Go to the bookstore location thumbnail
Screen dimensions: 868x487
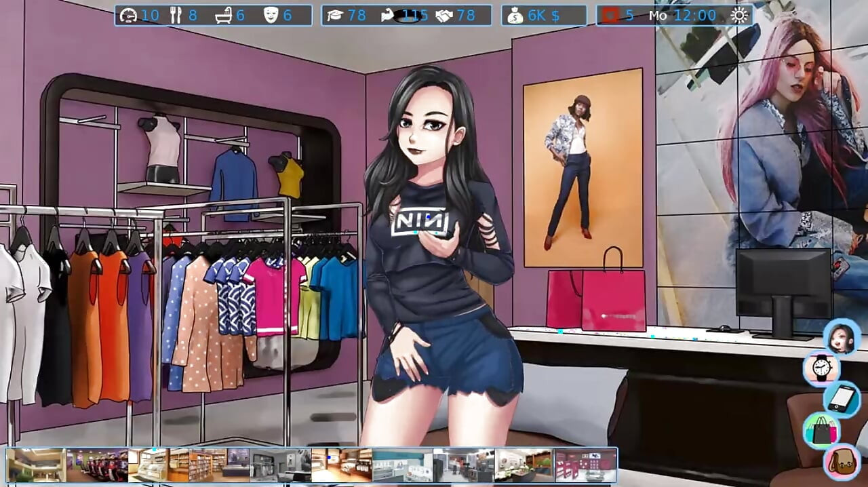tap(220, 465)
